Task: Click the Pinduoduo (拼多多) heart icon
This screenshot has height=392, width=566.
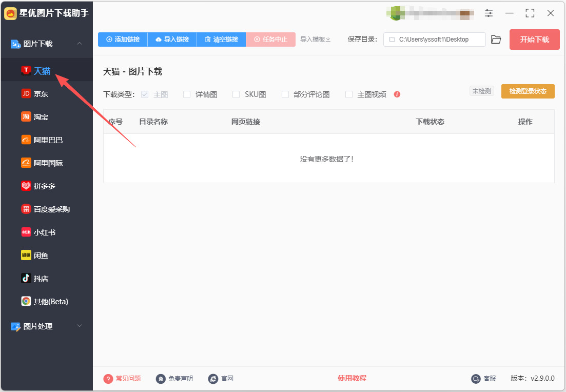Action: coord(26,186)
